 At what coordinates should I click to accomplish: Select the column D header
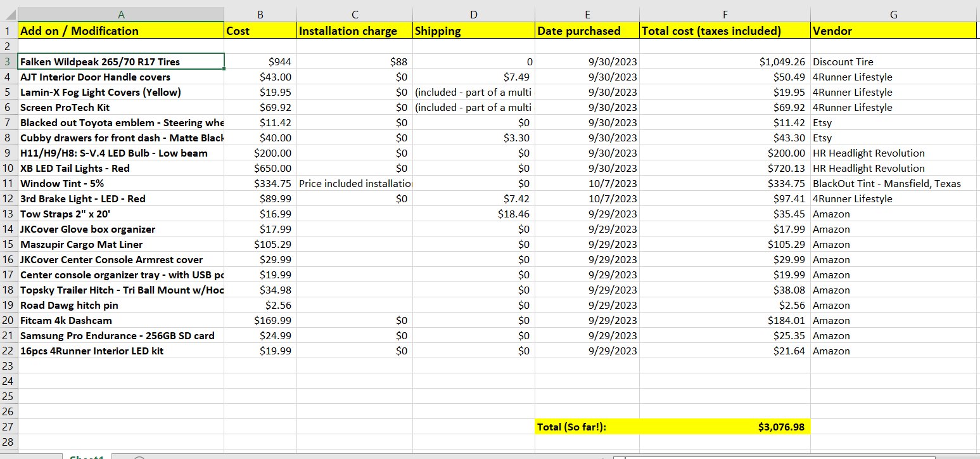(474, 15)
